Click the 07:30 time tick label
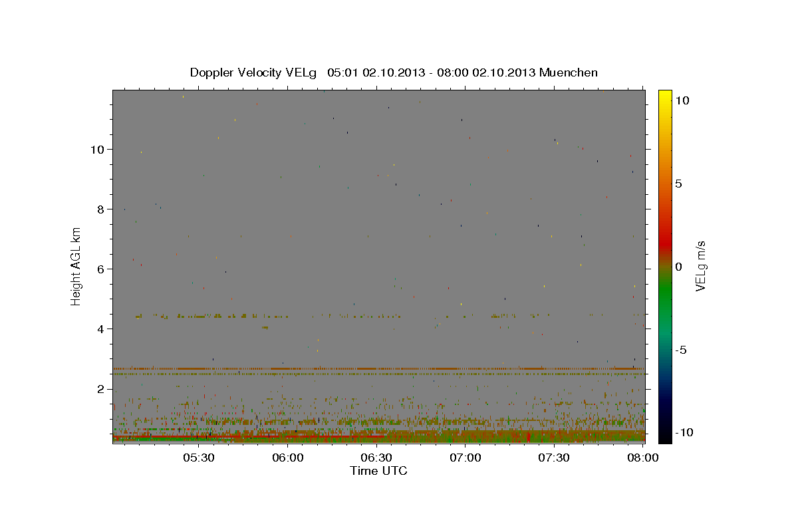The width and height of the screenshot is (798, 532). tap(553, 458)
